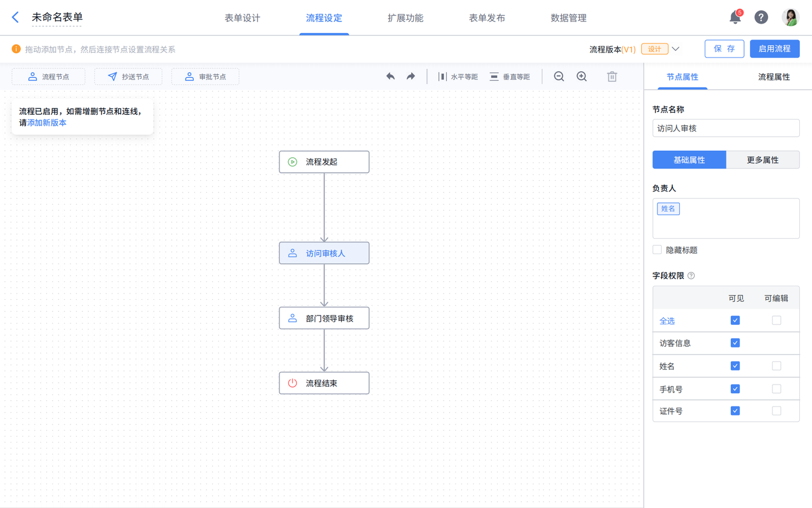The image size is (812, 508).
Task: Go back using the left arrow icon
Action: [x=16, y=17]
